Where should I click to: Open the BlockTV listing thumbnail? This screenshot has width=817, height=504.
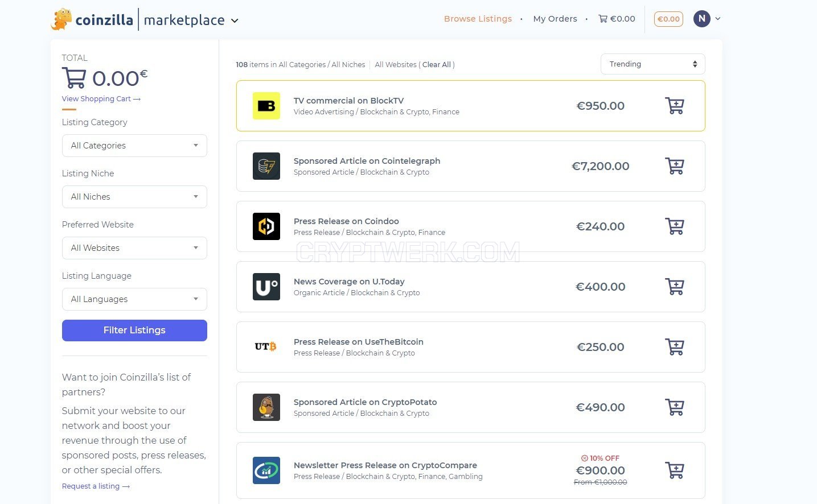tap(266, 106)
